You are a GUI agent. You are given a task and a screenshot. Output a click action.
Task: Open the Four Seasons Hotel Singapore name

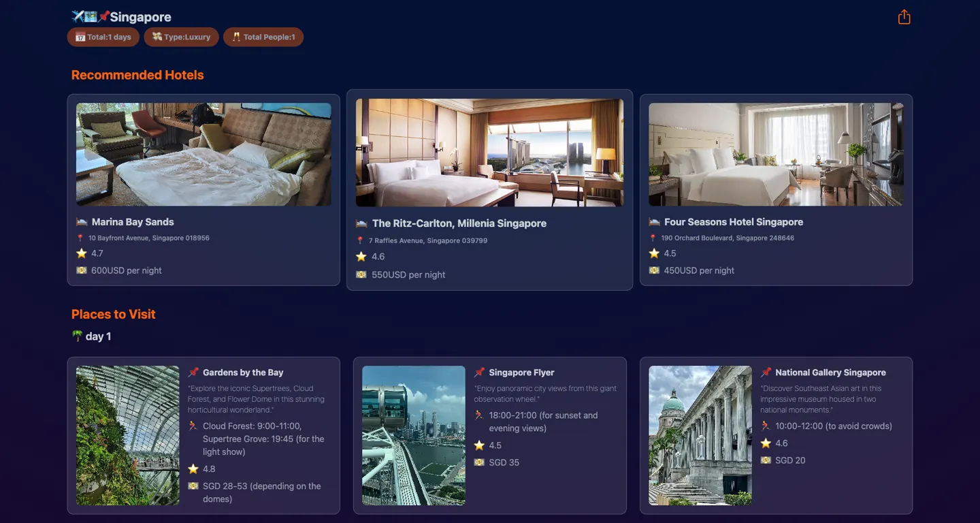coord(734,222)
